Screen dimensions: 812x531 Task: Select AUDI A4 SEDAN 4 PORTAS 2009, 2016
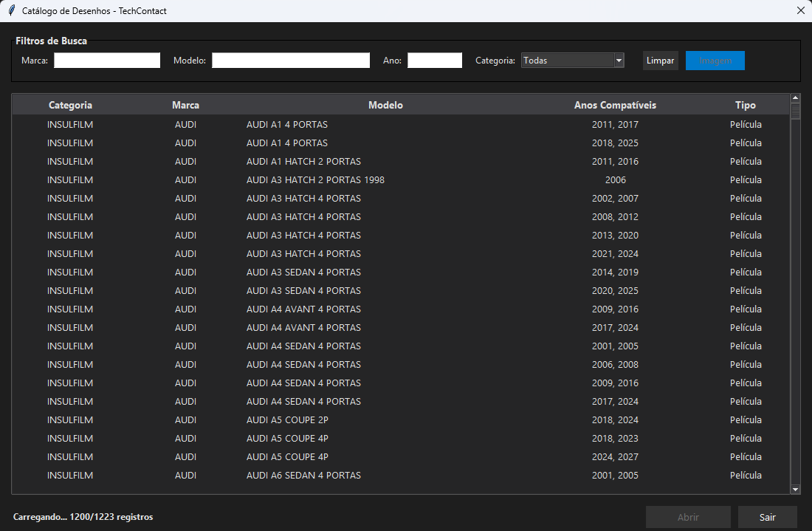click(401, 383)
